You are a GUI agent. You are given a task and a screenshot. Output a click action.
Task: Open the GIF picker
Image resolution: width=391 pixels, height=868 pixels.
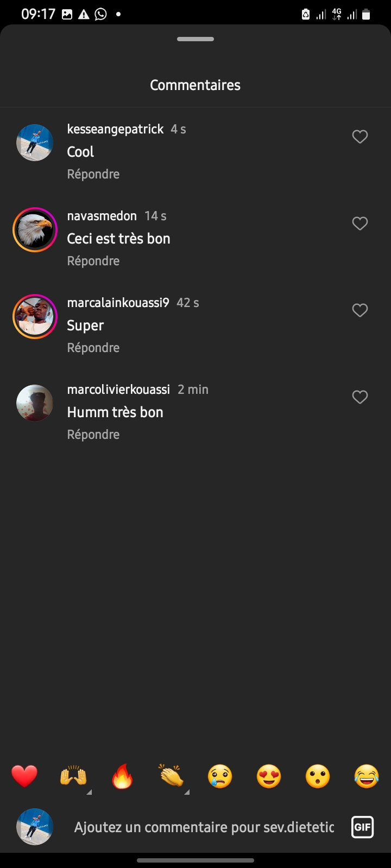pyautogui.click(x=362, y=827)
